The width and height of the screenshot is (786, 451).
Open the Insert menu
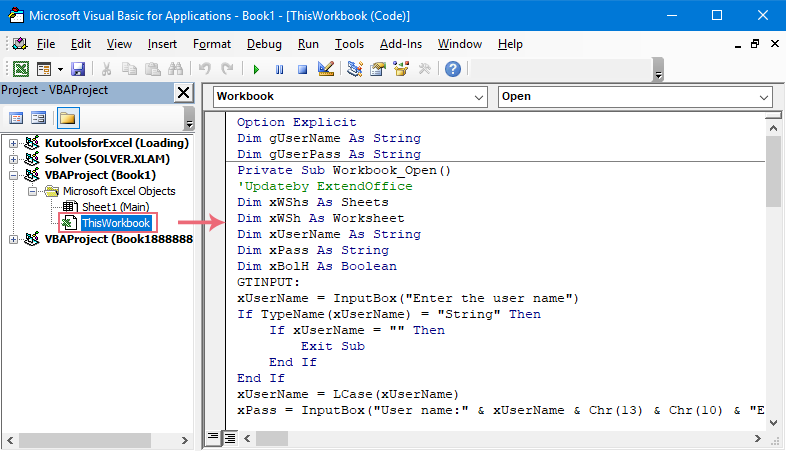click(162, 44)
